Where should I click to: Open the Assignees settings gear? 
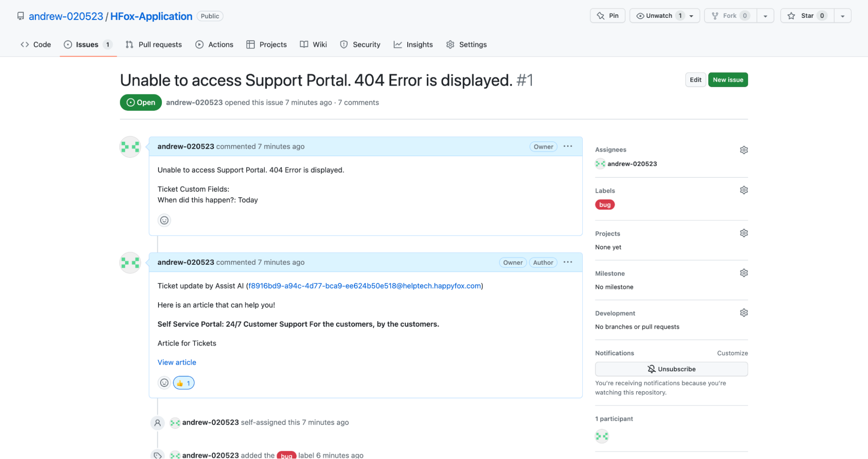pyautogui.click(x=743, y=150)
